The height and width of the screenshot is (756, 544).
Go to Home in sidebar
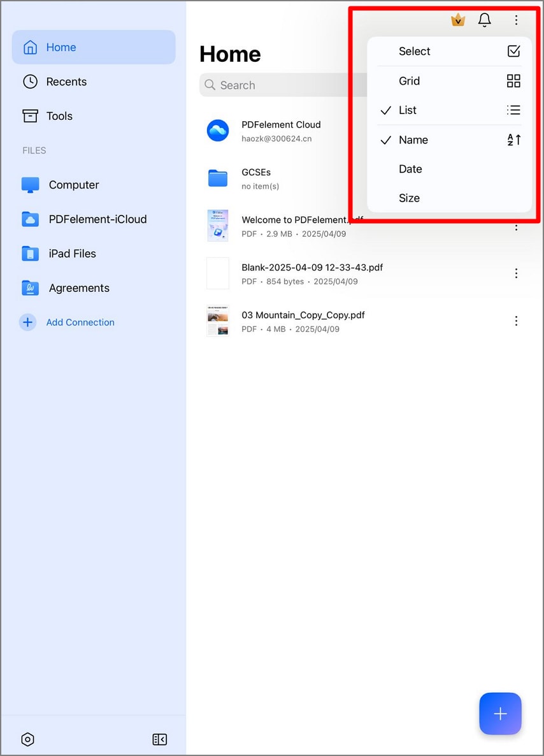coord(94,47)
